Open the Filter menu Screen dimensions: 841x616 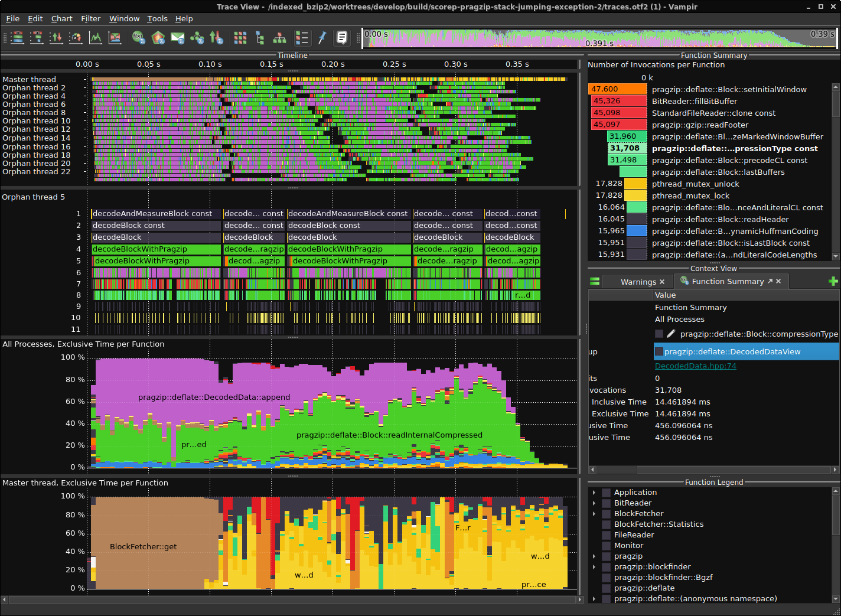tap(90, 19)
